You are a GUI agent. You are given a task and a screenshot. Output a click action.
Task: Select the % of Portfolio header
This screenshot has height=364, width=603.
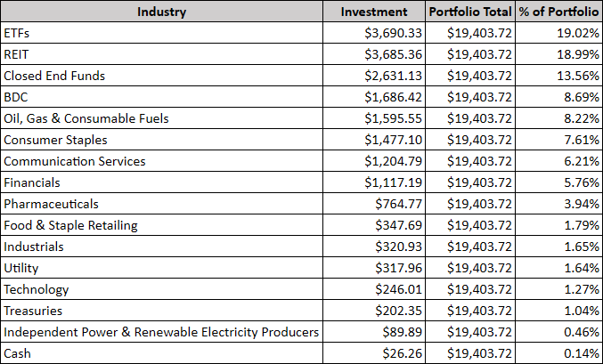pos(558,12)
